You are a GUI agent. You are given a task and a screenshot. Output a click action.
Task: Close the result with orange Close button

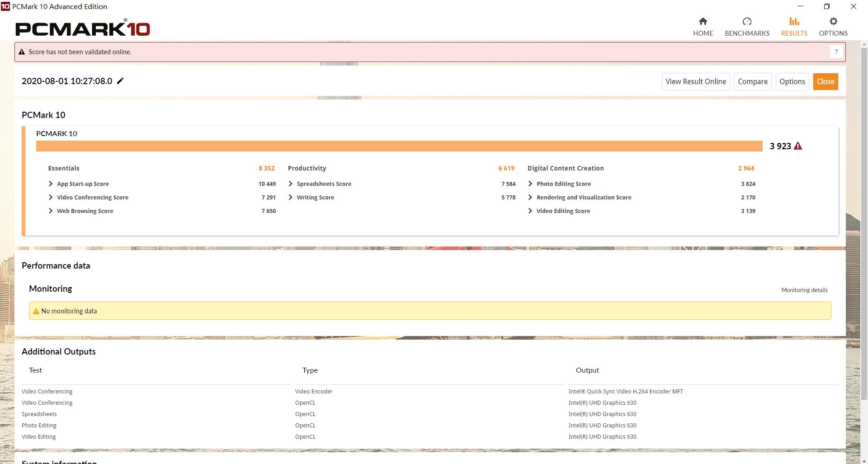826,81
